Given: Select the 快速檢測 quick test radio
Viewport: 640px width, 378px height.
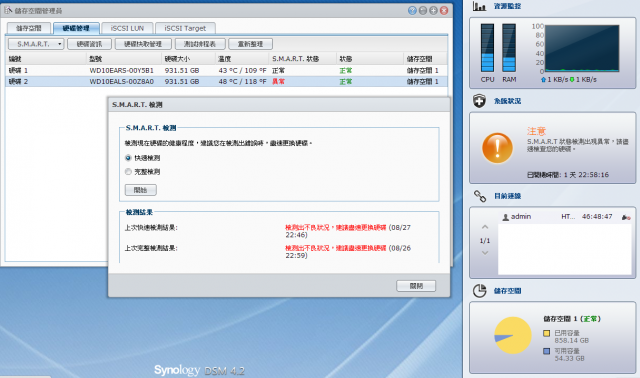Looking at the screenshot, I should [128, 158].
